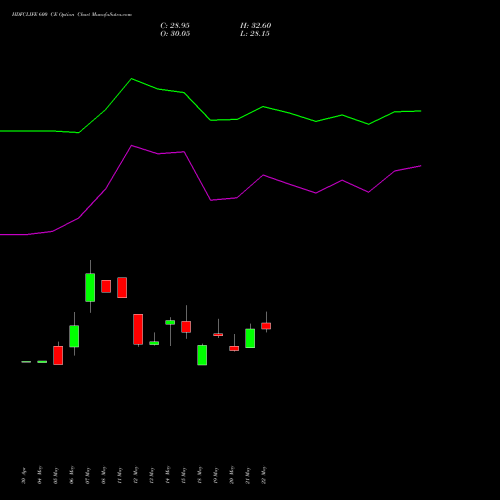This screenshot has width=500, height=500.
Task: Click the 15 May date axis label
Action: 183,475
